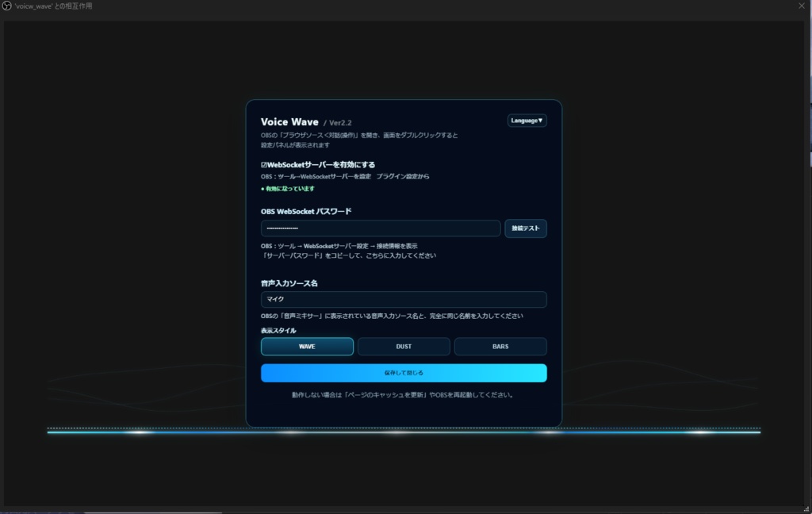Toggle the WebSocketサーバーを有効にする checkbox

coord(264,165)
